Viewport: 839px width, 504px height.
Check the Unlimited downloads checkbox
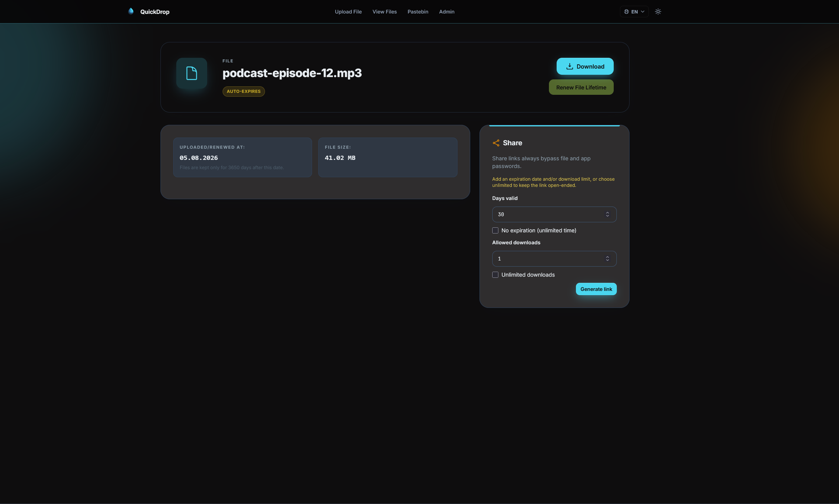[x=495, y=275]
